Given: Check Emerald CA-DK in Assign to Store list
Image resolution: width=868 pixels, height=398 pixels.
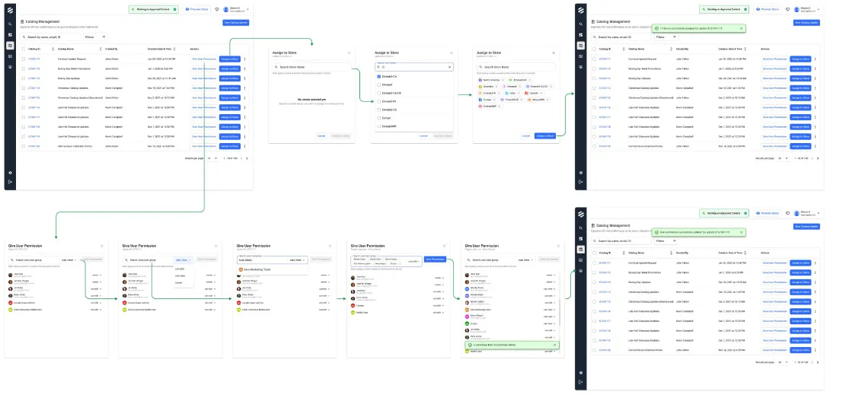Looking at the screenshot, I should pos(378,93).
